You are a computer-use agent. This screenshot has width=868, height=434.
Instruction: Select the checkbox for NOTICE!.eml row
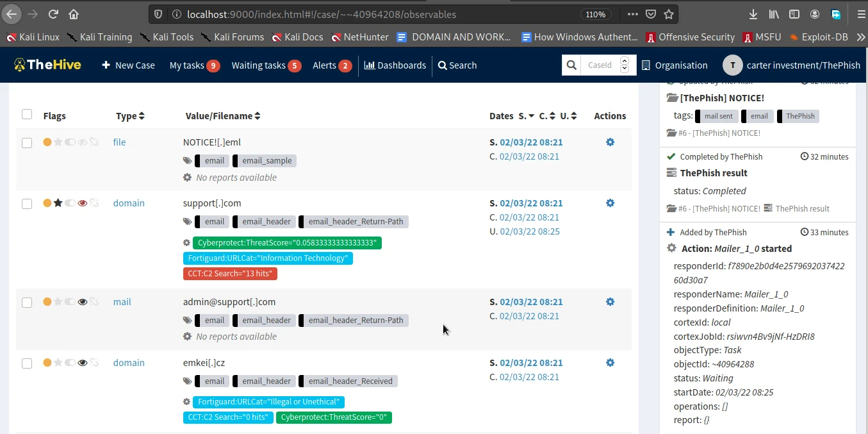(27, 143)
